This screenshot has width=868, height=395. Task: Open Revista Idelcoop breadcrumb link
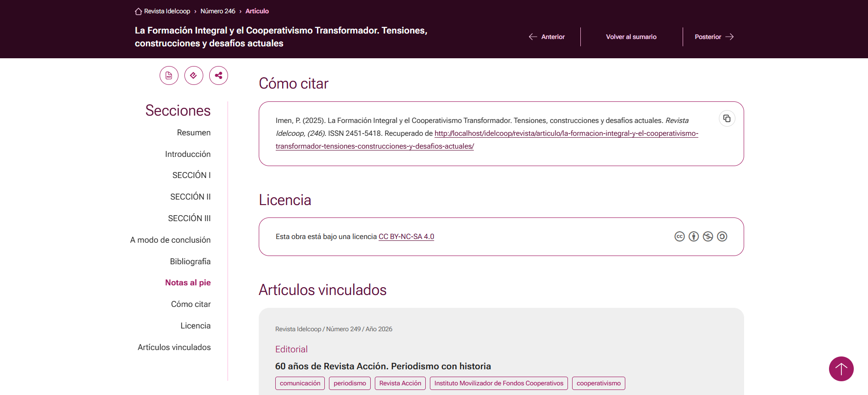click(167, 11)
